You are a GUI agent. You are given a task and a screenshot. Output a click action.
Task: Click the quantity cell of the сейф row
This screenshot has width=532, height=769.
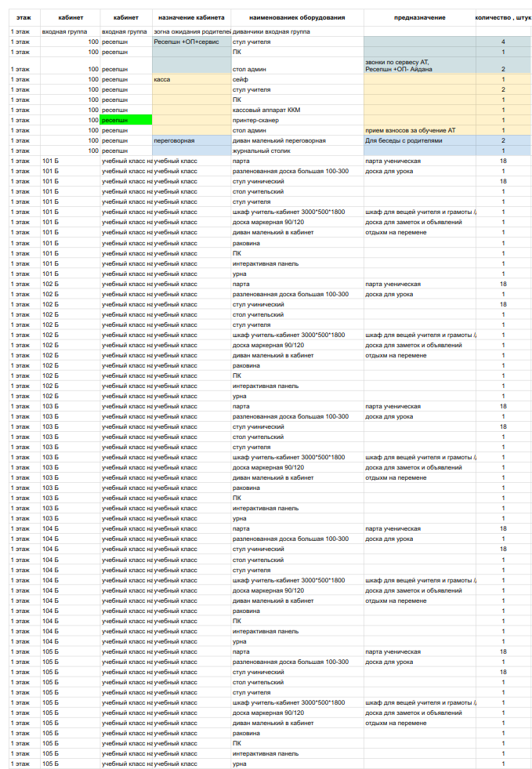503,79
